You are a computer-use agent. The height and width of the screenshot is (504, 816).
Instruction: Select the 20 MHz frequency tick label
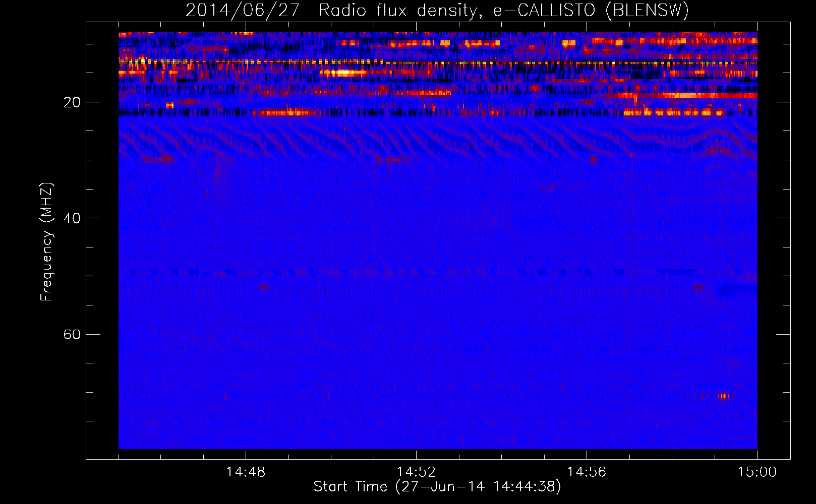72,102
